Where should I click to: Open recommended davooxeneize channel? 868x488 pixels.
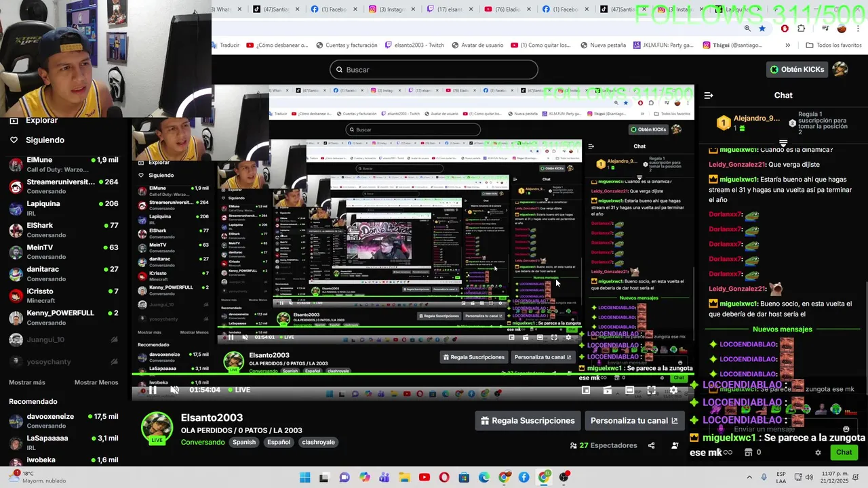pyautogui.click(x=64, y=421)
